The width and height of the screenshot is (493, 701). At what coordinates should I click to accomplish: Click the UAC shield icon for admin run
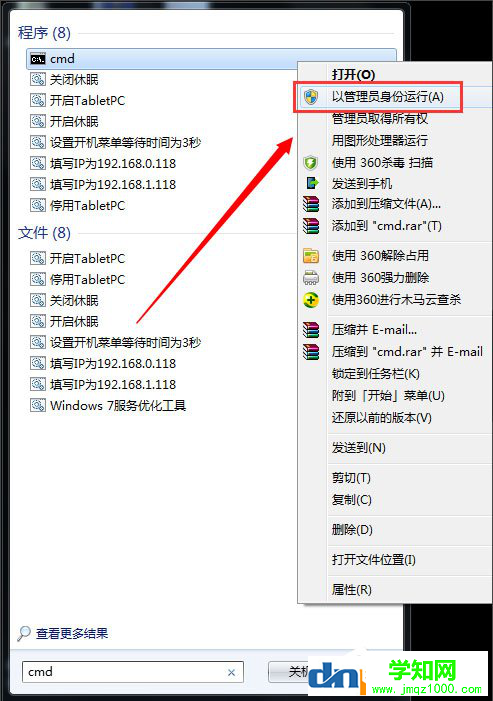(x=311, y=97)
